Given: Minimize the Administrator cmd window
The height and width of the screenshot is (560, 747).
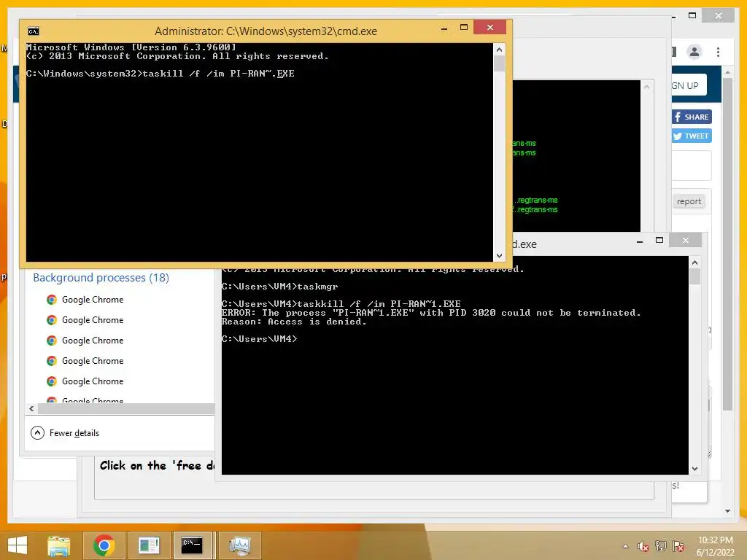Looking at the screenshot, I should (444, 28).
